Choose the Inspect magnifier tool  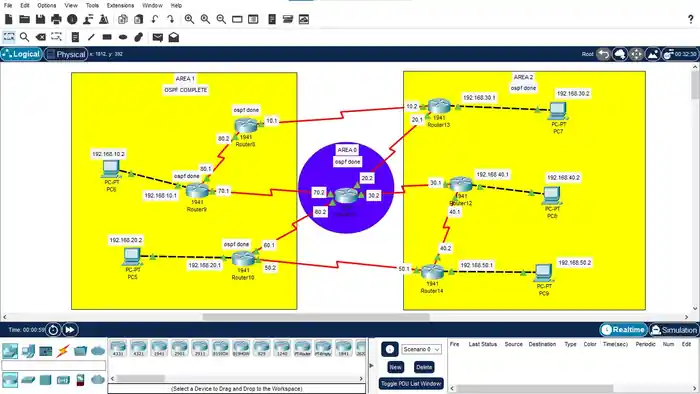tap(25, 37)
